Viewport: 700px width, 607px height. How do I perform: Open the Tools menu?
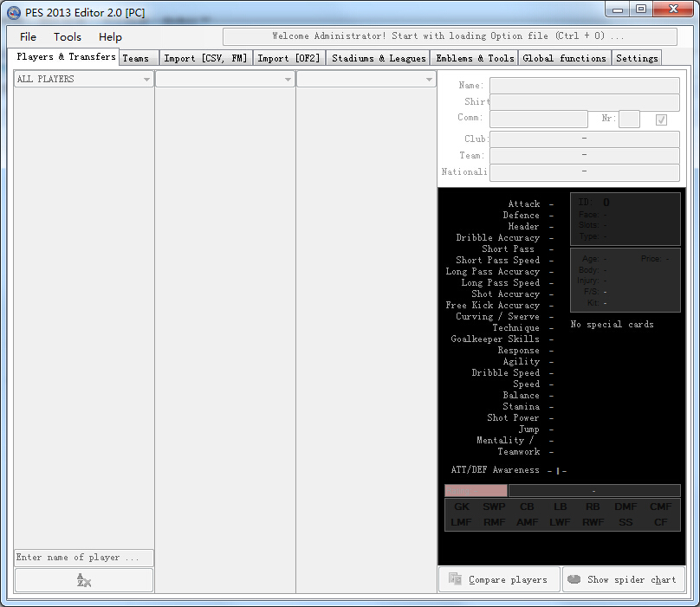(67, 36)
